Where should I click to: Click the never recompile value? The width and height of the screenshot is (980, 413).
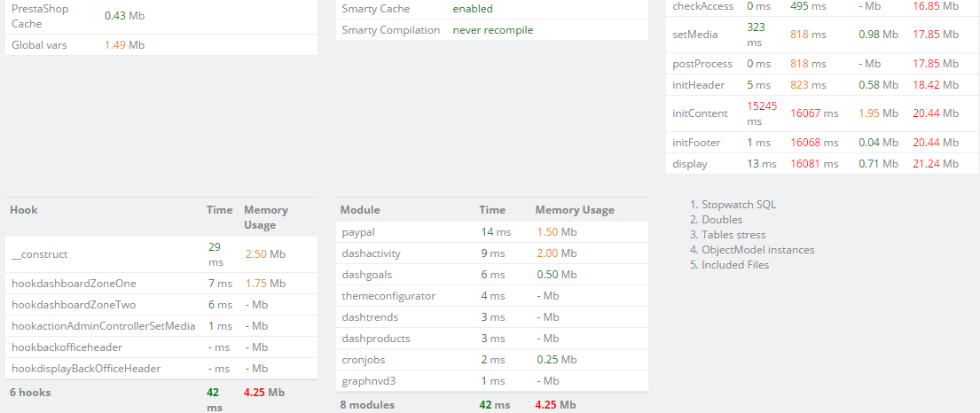pos(493,29)
